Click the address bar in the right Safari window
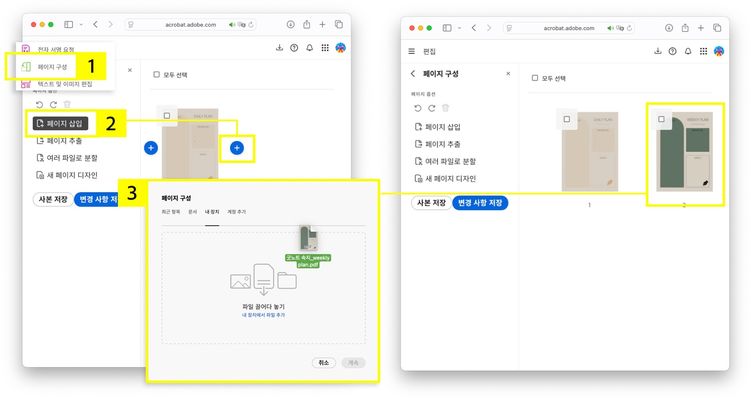This screenshot has width=750, height=402. click(569, 28)
